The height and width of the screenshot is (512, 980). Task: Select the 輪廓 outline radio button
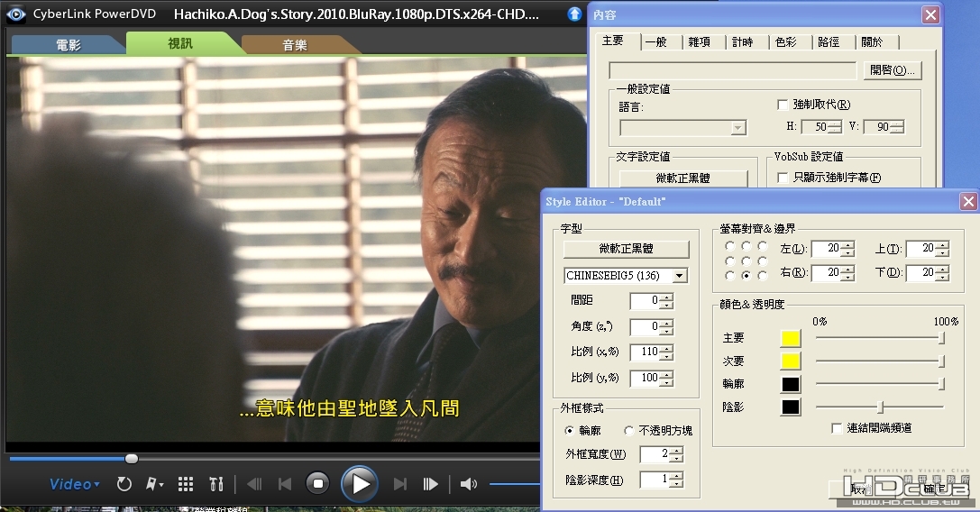[x=569, y=430]
